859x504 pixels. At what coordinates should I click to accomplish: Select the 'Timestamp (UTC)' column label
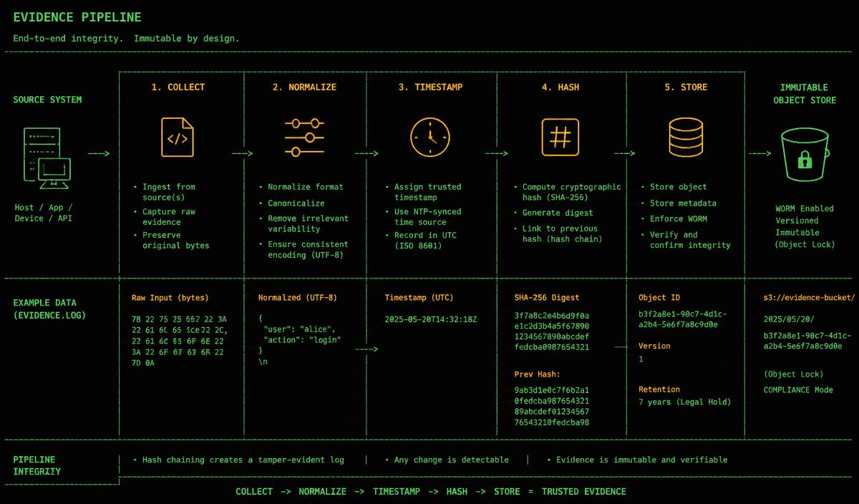click(x=419, y=297)
